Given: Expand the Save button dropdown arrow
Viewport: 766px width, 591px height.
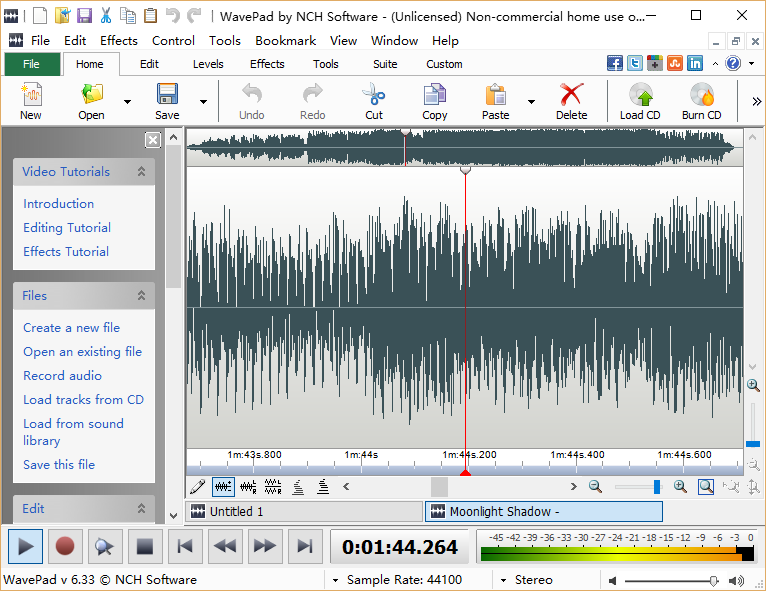Looking at the screenshot, I should pyautogui.click(x=203, y=101).
